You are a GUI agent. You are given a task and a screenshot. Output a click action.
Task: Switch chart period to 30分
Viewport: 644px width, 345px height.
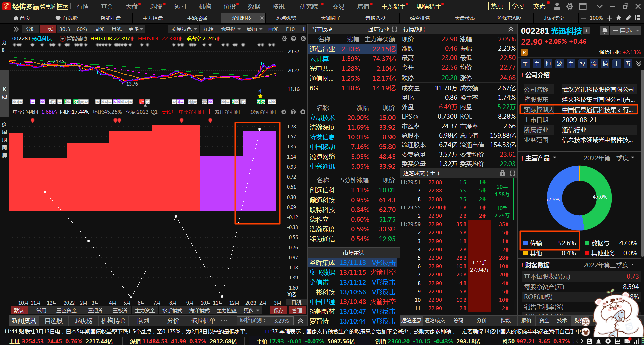[x=65, y=29]
